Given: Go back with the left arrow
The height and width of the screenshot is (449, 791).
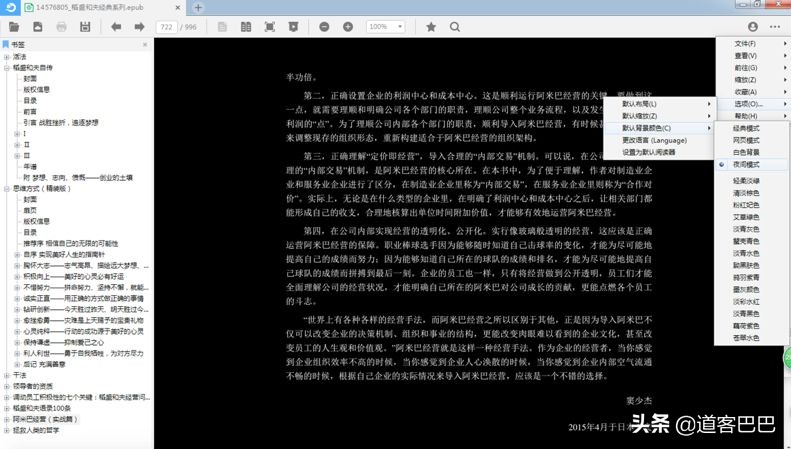Looking at the screenshot, I should click(x=116, y=27).
